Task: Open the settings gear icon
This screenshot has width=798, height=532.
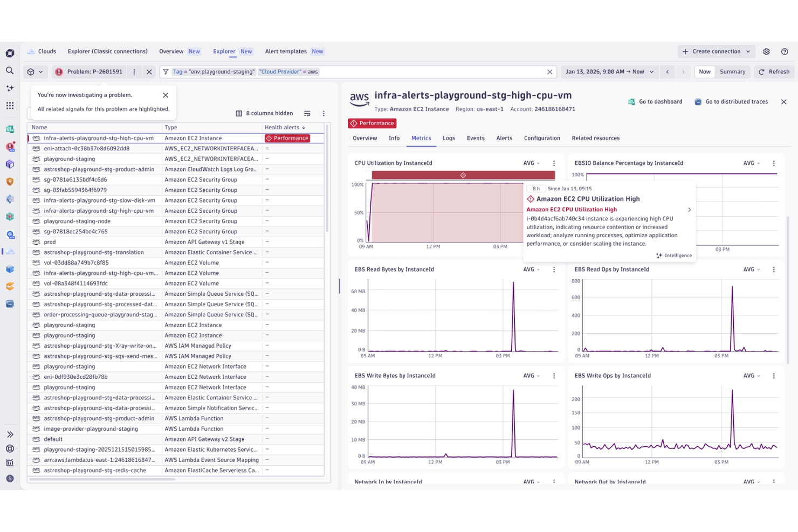Action: click(766, 52)
